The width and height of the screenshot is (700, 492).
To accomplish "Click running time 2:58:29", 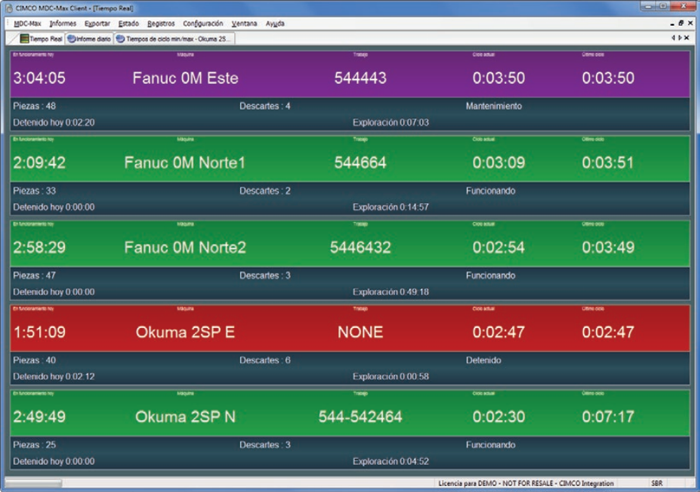I will click(39, 247).
